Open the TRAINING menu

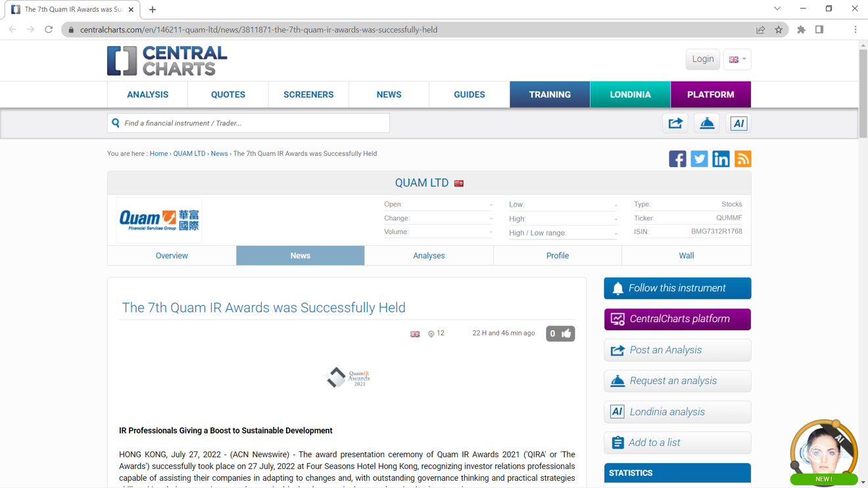(550, 95)
